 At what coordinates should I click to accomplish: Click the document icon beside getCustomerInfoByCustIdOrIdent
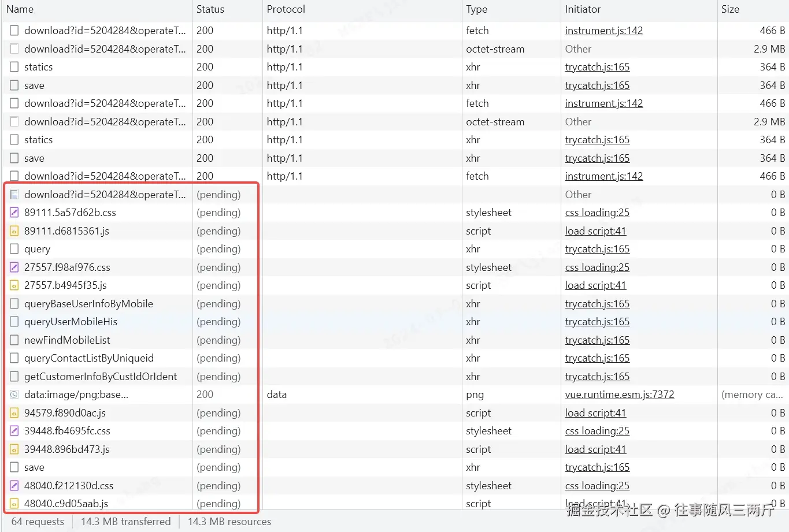14,377
